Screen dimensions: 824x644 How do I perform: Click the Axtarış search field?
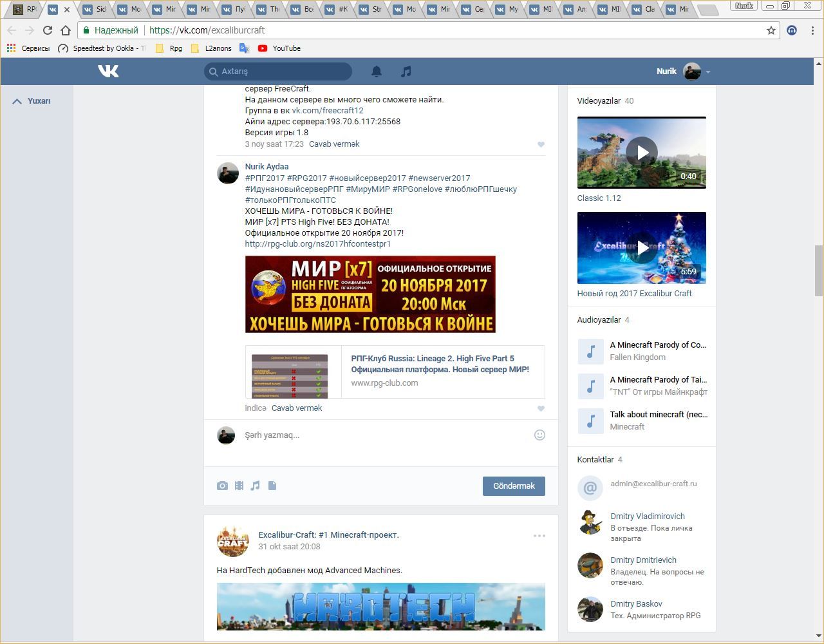point(278,71)
